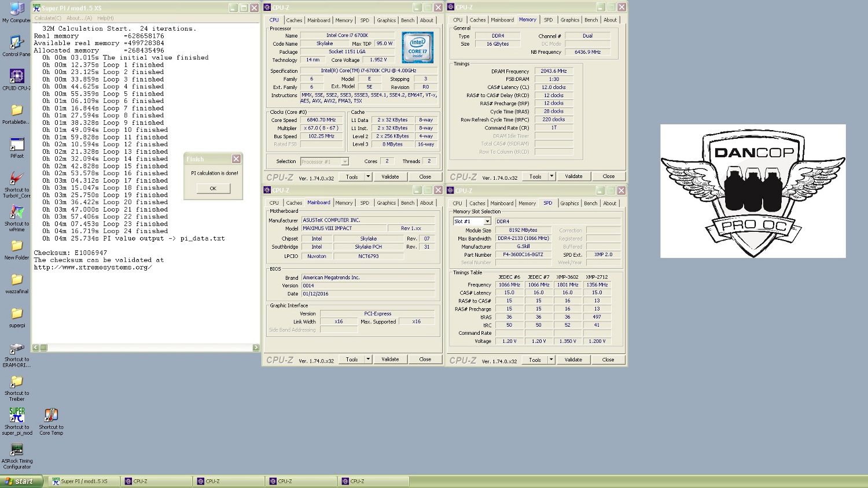Click Validate in the SPD CPU-Z window

click(573, 360)
